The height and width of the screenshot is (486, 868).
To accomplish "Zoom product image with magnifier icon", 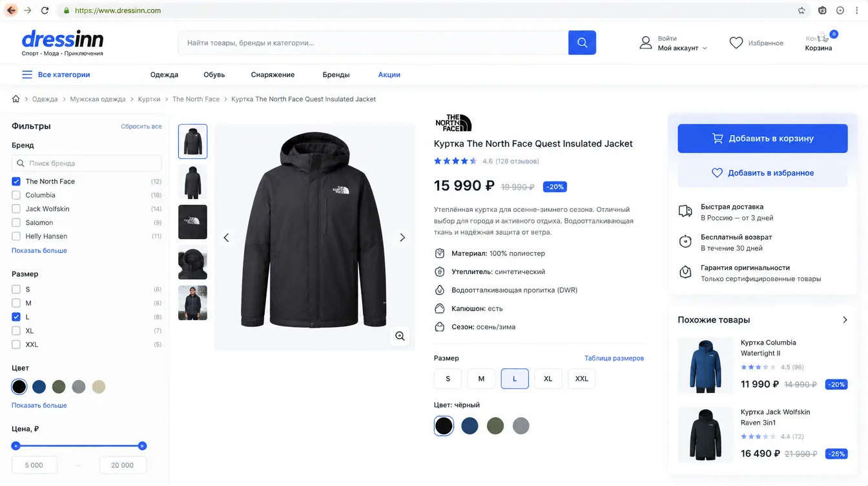I will (400, 336).
